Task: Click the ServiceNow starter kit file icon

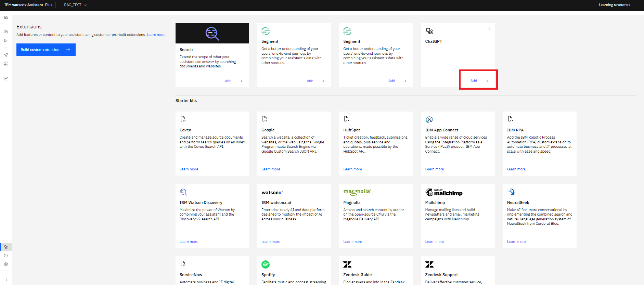Action: click(183, 263)
